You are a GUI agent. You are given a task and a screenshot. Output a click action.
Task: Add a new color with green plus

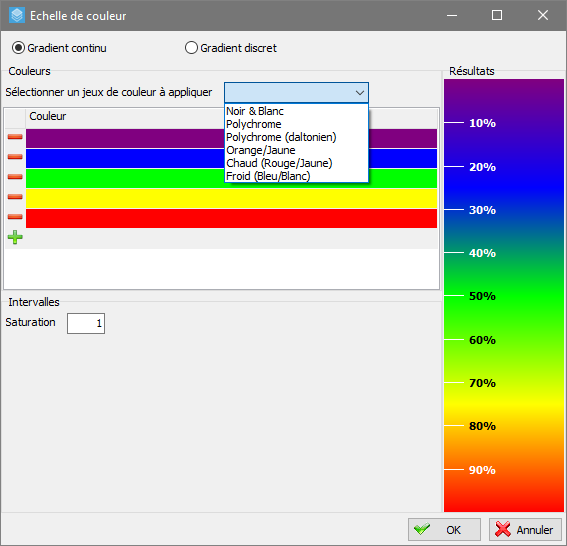click(x=15, y=237)
